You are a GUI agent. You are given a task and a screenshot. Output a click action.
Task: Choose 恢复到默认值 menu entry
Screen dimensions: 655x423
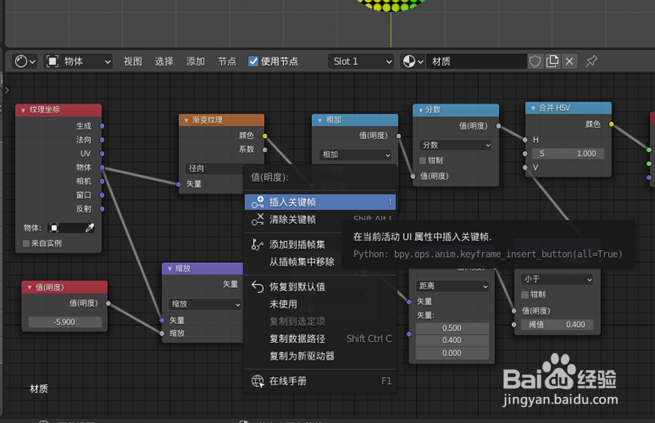tap(320, 287)
